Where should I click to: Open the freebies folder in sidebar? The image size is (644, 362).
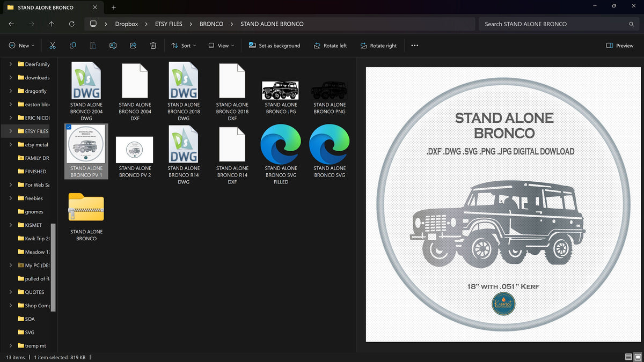coord(31,198)
